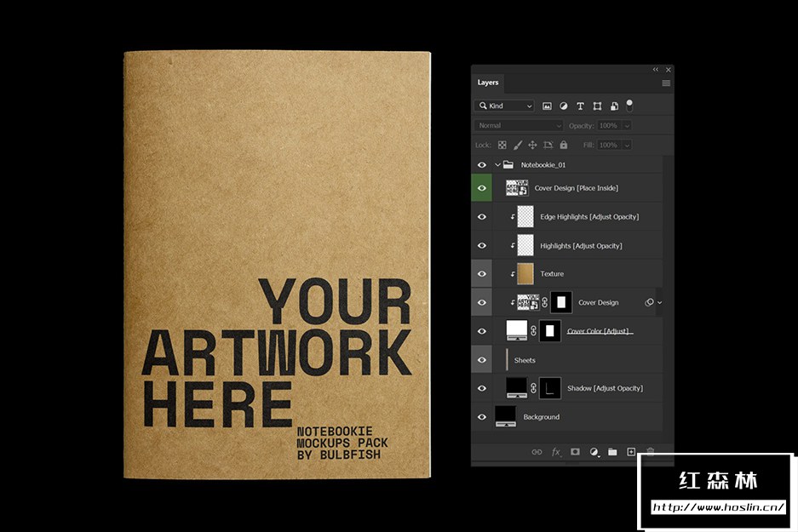The image size is (798, 532).
Task: Click the mask link chain on Cover Color layer
Action: tap(533, 331)
